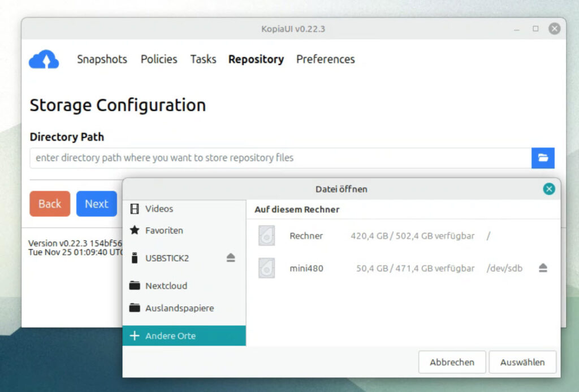Click the mini480 disk icon

266,268
